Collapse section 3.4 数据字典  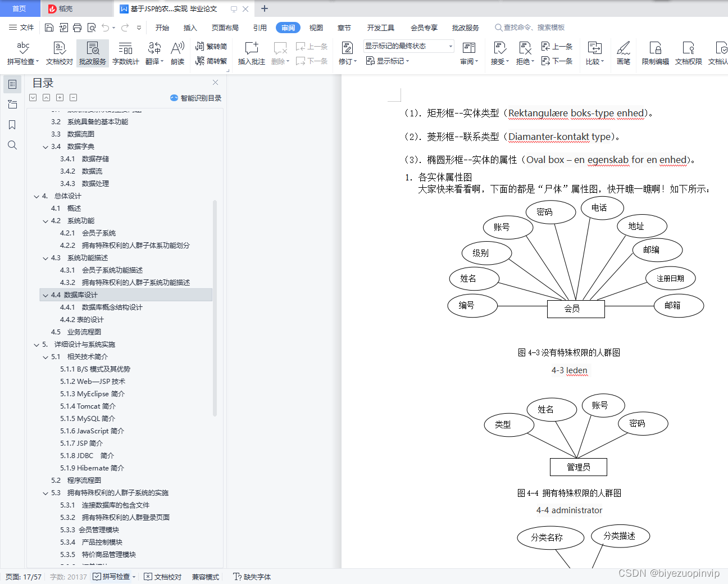click(x=46, y=147)
